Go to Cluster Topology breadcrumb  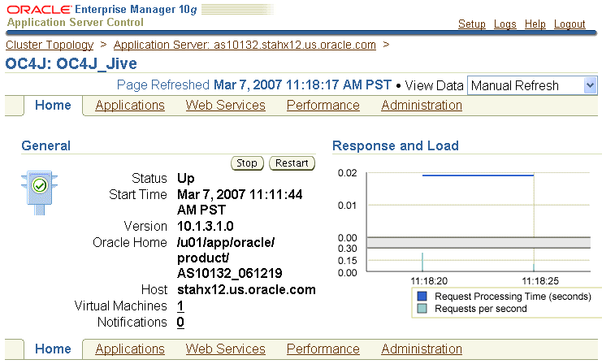pyautogui.click(x=50, y=45)
